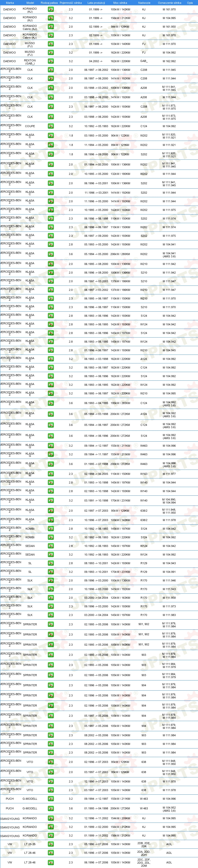Click the Moc silnika column header
Viewport: 198px width, 868px height.
point(120,3)
